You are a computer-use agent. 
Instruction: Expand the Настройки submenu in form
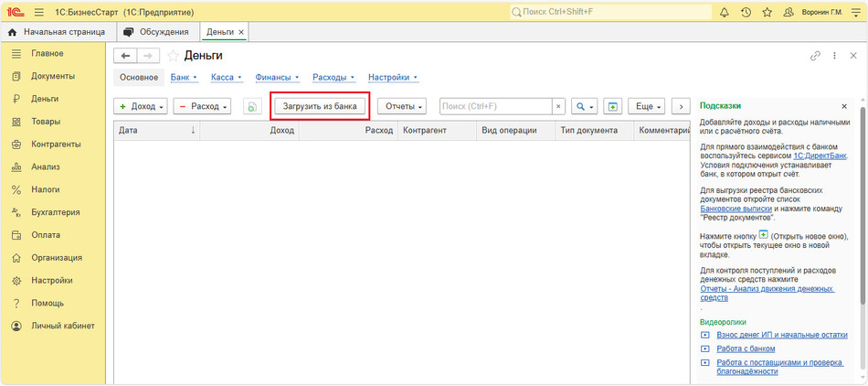point(393,78)
